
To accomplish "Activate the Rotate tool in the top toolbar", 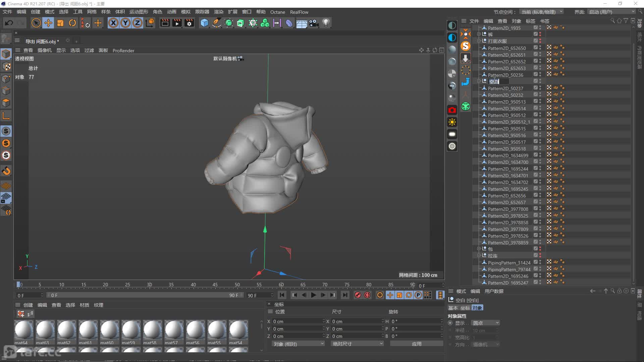I will 72,23.
